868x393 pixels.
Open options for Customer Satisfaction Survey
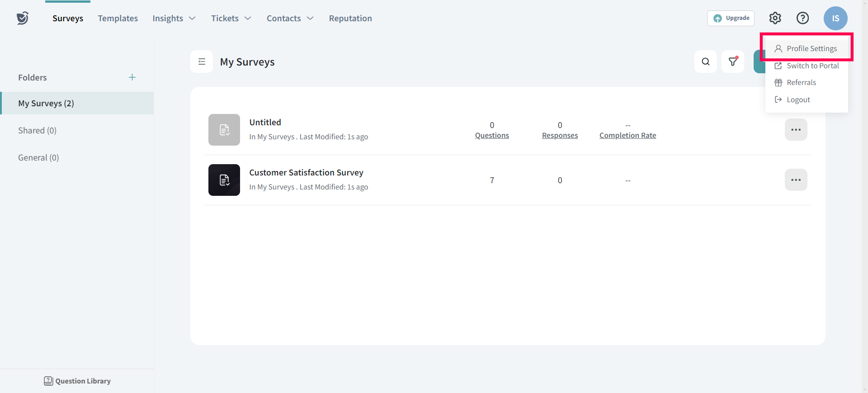tap(796, 180)
